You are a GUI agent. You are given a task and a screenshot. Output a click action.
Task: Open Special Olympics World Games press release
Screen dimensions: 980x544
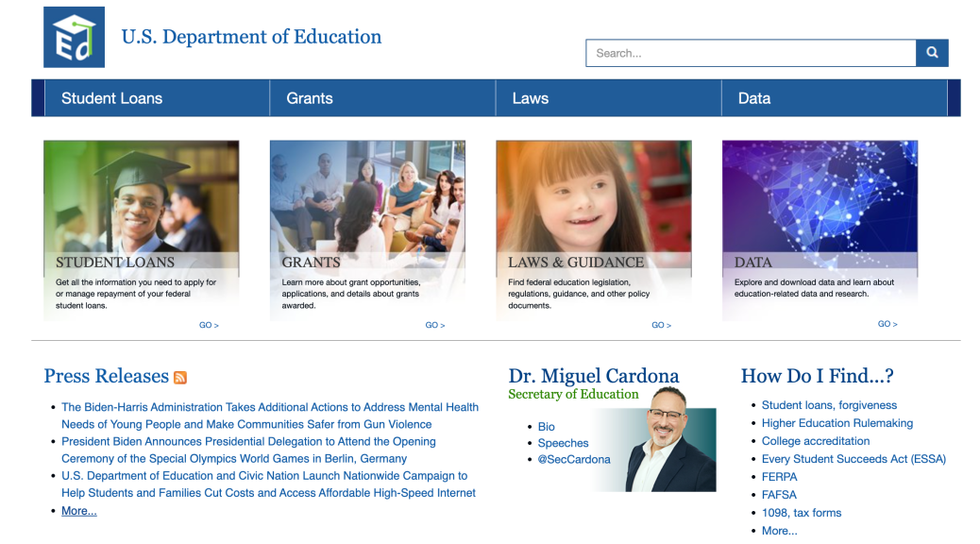point(248,450)
